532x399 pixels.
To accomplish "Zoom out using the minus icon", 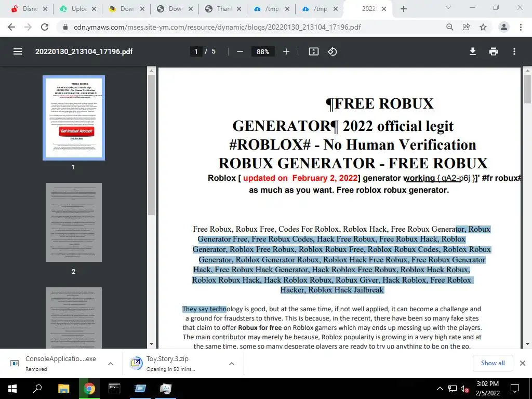I will click(240, 51).
